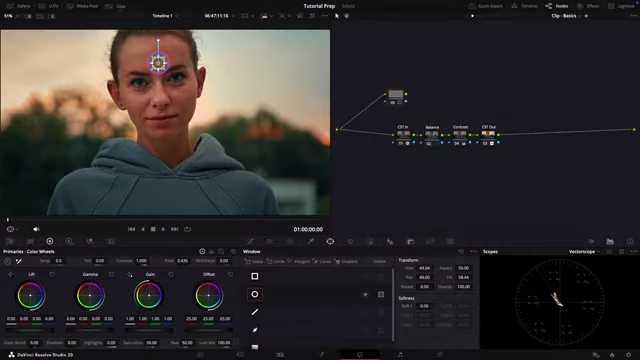The image size is (640, 360).
Task: Open the Power Window palette
Action: (330, 242)
